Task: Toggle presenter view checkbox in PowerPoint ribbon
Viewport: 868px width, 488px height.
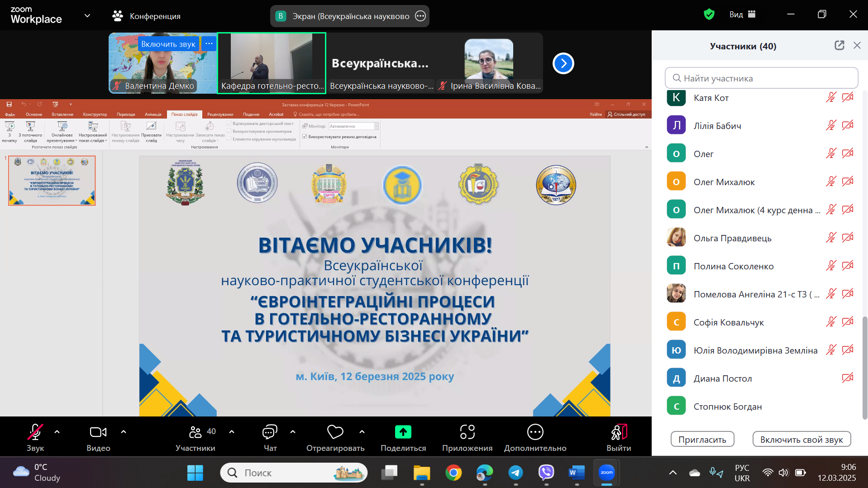Action: tap(305, 137)
